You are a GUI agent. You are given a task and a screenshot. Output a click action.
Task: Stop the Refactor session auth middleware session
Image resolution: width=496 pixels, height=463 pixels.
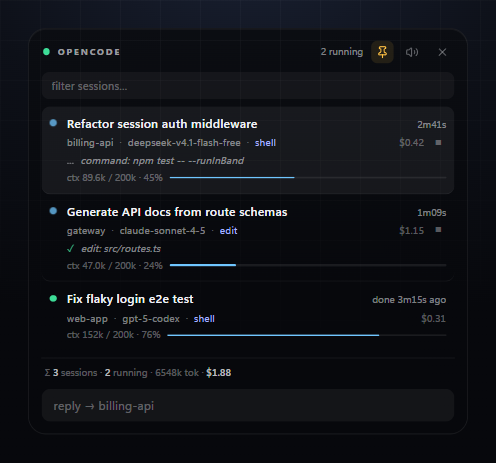[x=438, y=143]
